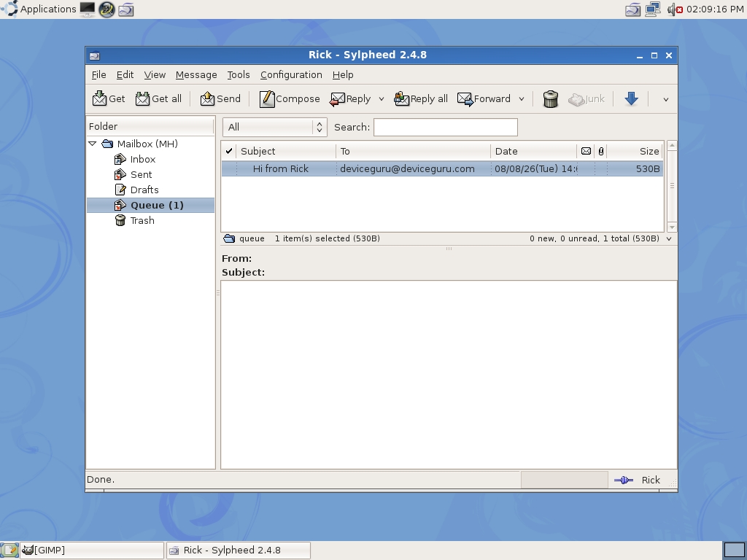747x560 pixels.
Task: Open the Sent folder
Action: (141, 174)
